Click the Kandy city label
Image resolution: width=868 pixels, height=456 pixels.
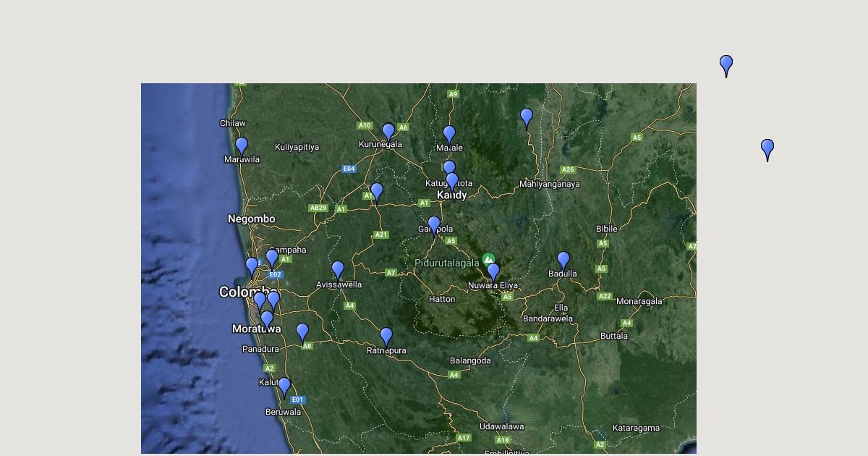(x=452, y=195)
